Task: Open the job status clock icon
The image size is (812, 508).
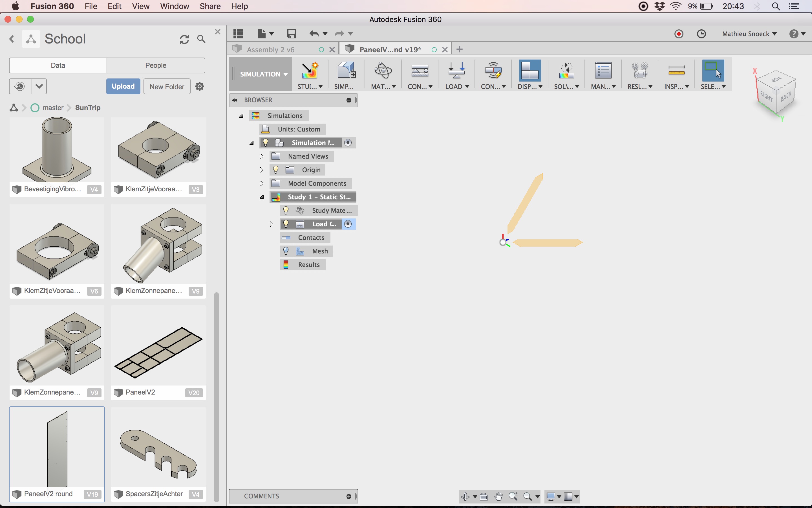Action: point(701,34)
